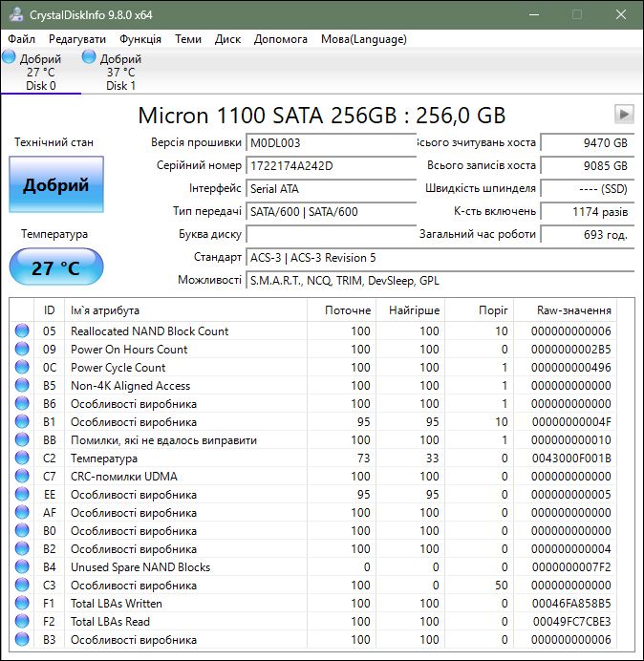Click status orb of attribute 09

(22, 349)
